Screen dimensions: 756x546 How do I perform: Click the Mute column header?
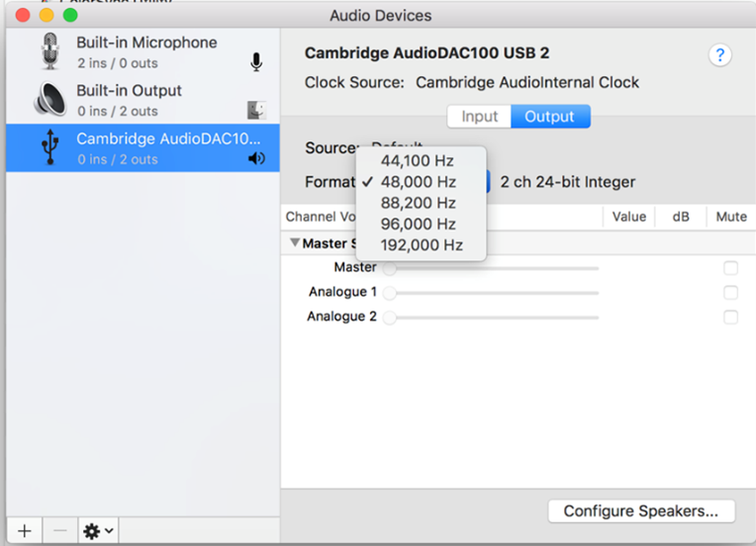coord(731,217)
